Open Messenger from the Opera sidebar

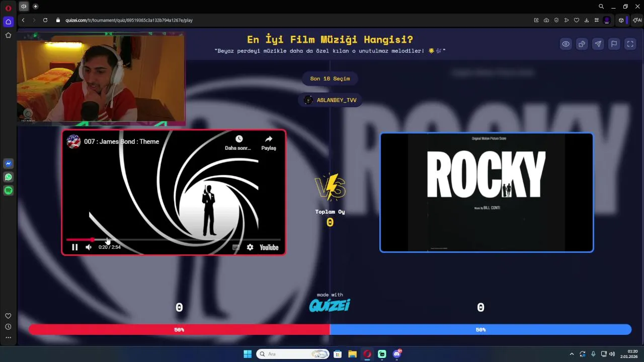(x=8, y=163)
